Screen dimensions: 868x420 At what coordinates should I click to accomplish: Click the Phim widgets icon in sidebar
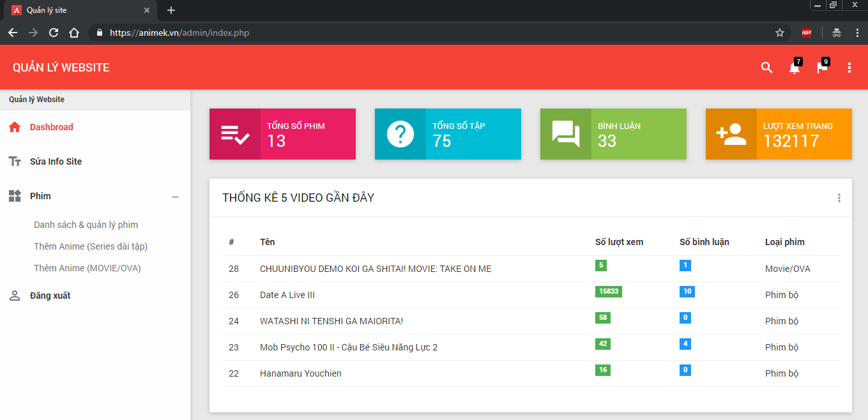pyautogui.click(x=15, y=196)
